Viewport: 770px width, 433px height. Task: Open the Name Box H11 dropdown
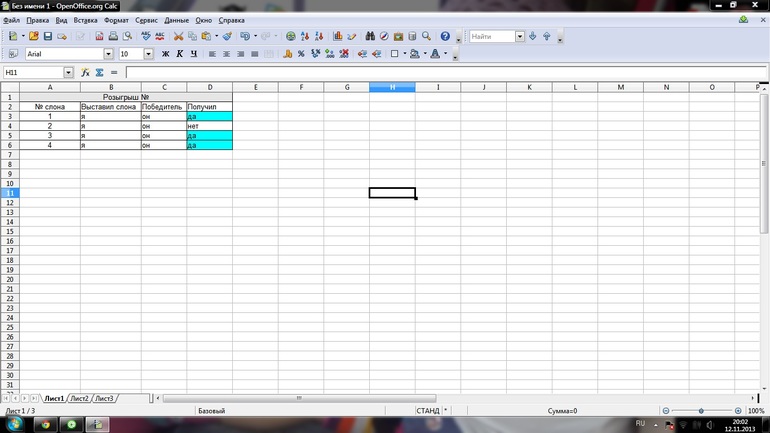point(68,73)
